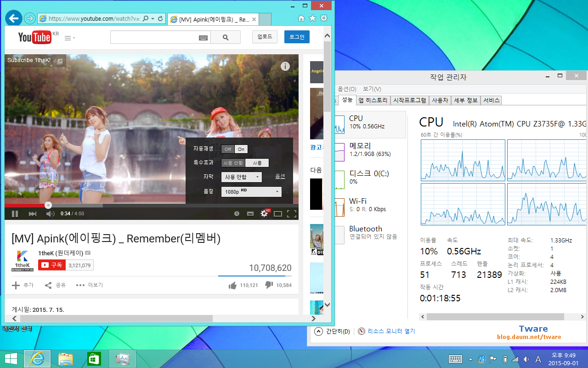Open the browser favorites star icon
Viewport: 588px width, 368px height.
pos(312,18)
